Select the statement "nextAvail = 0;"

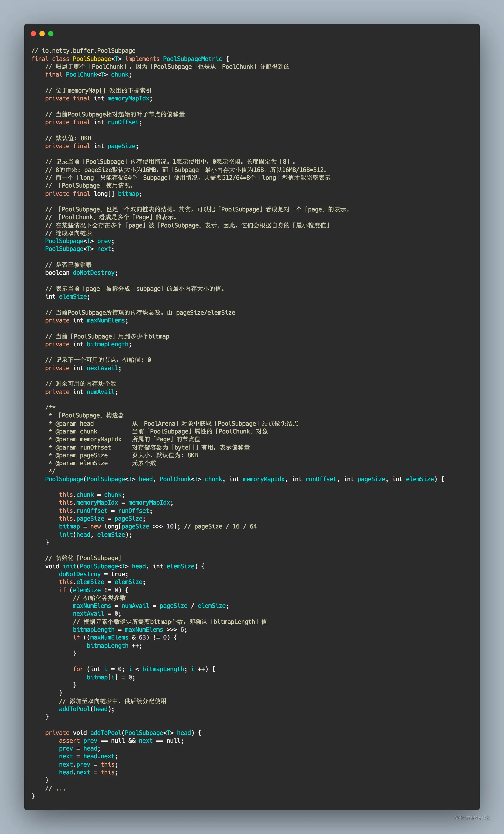pyautogui.click(x=97, y=614)
